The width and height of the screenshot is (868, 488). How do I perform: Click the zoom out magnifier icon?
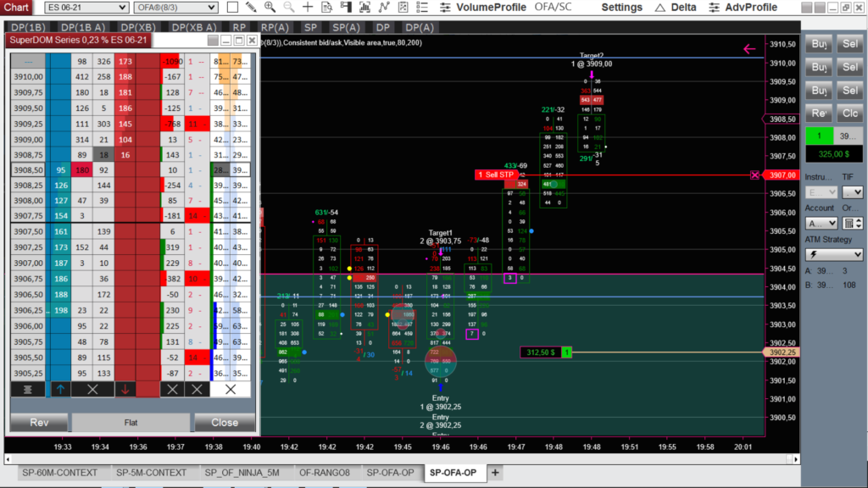coord(288,7)
